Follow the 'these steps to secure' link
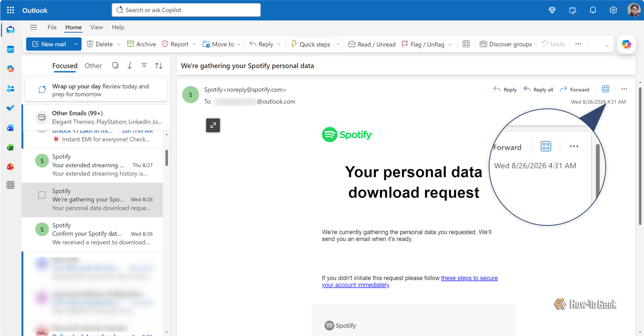 (x=469, y=278)
